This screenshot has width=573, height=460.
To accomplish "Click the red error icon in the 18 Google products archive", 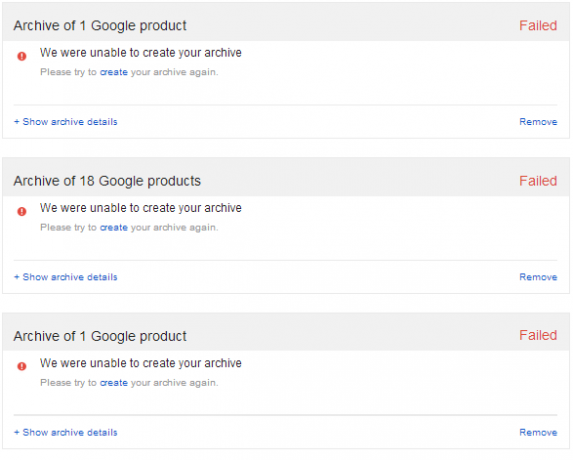I will [22, 211].
